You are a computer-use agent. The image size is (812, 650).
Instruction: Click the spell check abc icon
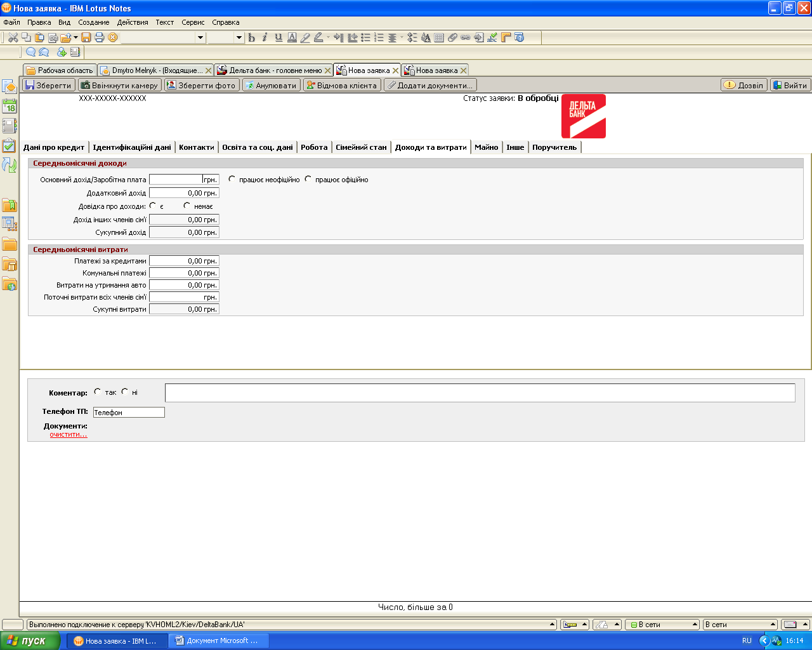coord(492,37)
